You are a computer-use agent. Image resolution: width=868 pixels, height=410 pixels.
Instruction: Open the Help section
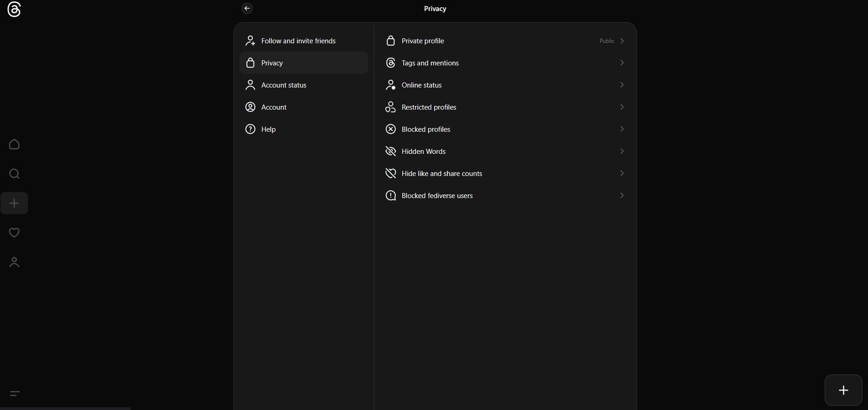tap(268, 129)
